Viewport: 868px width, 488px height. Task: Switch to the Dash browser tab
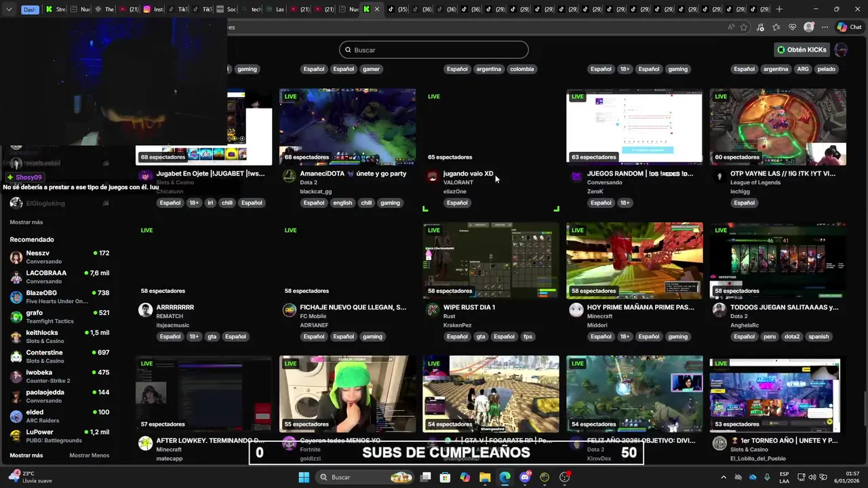(x=30, y=9)
